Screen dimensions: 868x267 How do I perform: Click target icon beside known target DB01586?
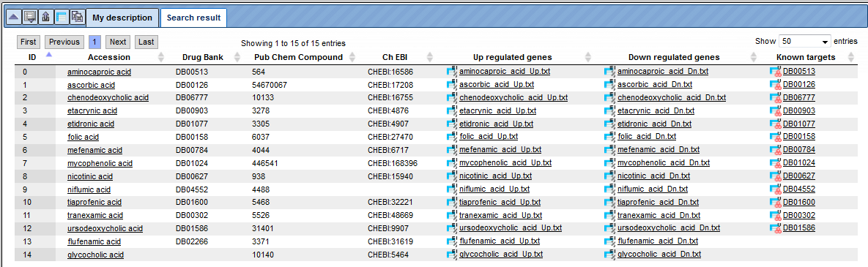(x=776, y=227)
